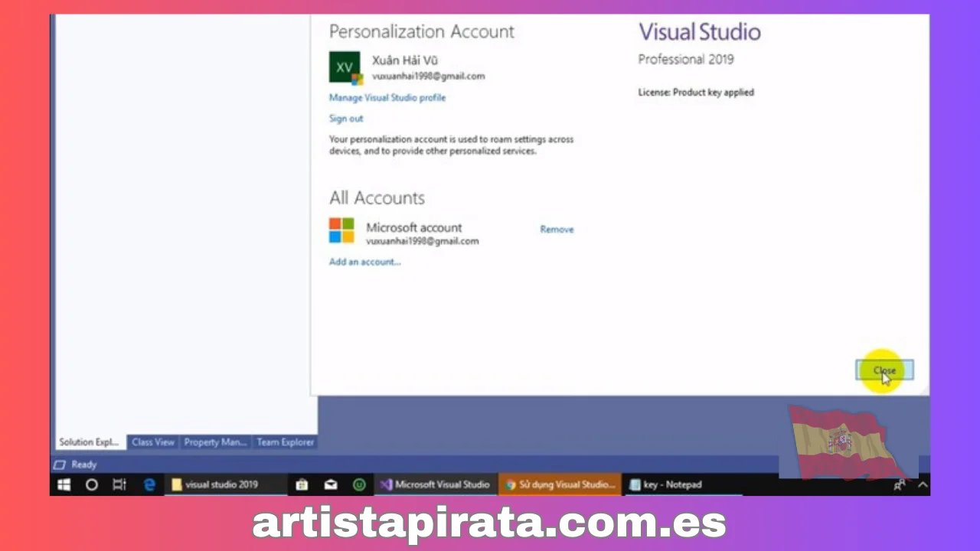This screenshot has height=551, width=980.
Task: Switch to key - Notepad window
Action: [665, 484]
